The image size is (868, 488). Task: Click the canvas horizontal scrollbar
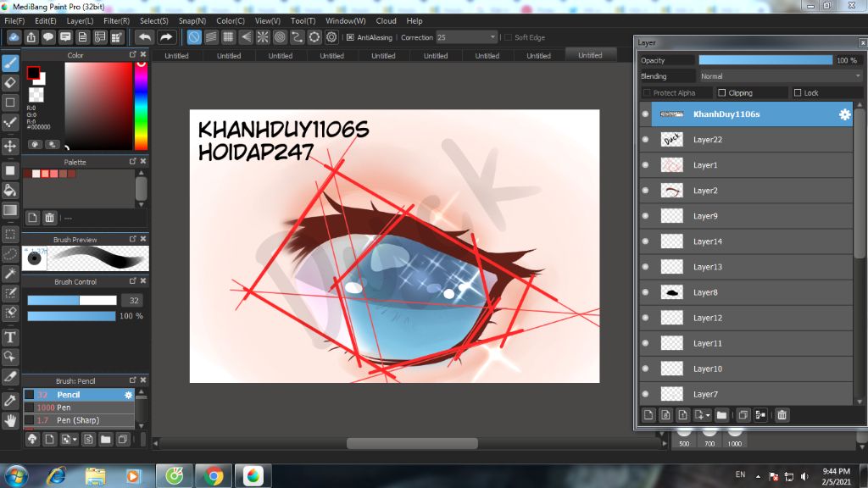pos(412,443)
